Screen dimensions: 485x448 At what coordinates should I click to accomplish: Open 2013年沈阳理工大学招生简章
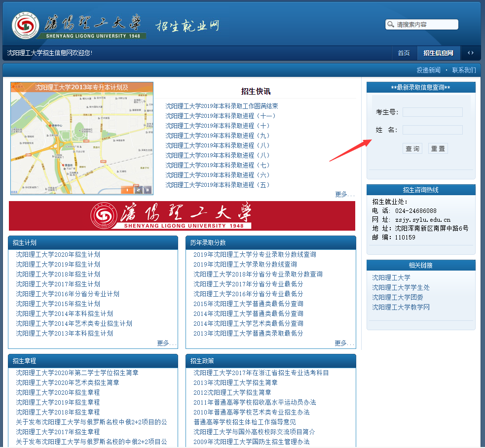click(235, 383)
